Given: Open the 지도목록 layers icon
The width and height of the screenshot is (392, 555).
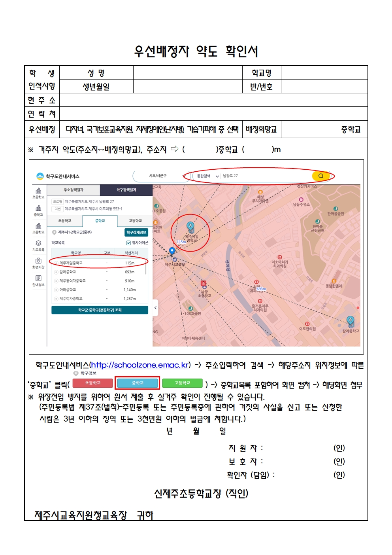Looking at the screenshot, I should pos(38,243).
